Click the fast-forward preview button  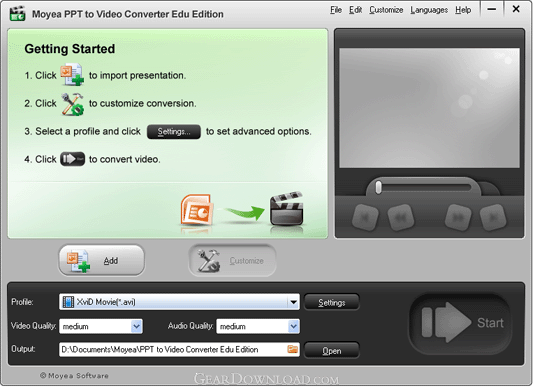pos(458,217)
